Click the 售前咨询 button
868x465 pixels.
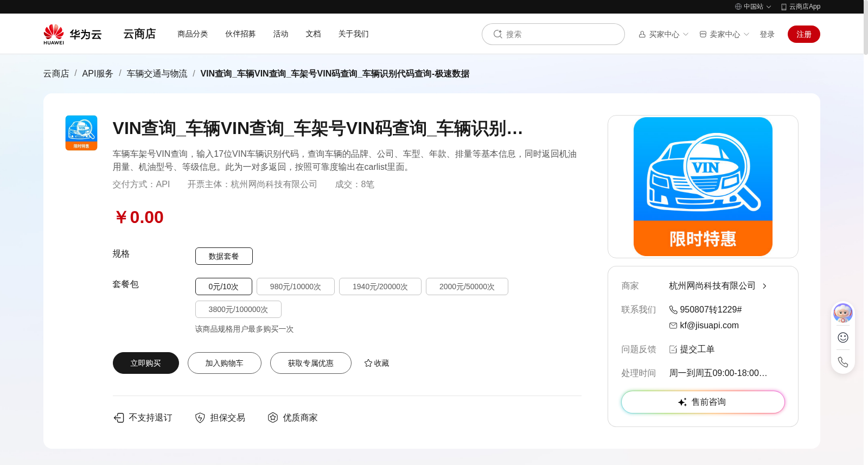tap(703, 402)
